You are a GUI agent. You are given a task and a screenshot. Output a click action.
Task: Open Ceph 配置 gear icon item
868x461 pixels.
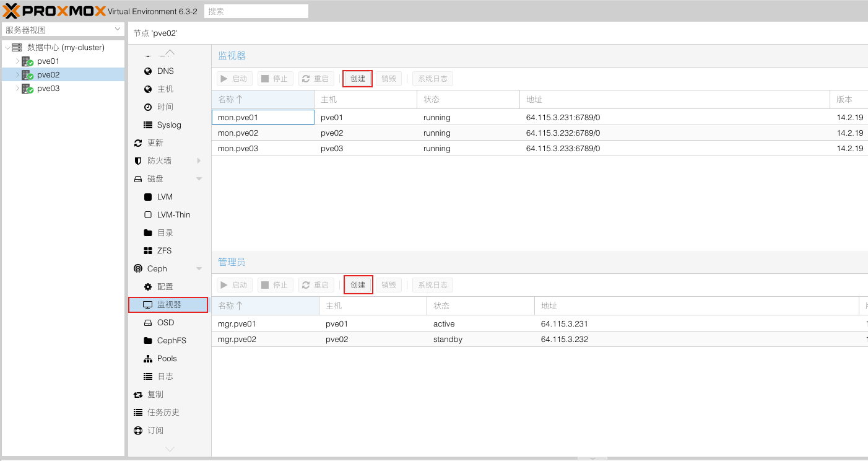tap(148, 287)
